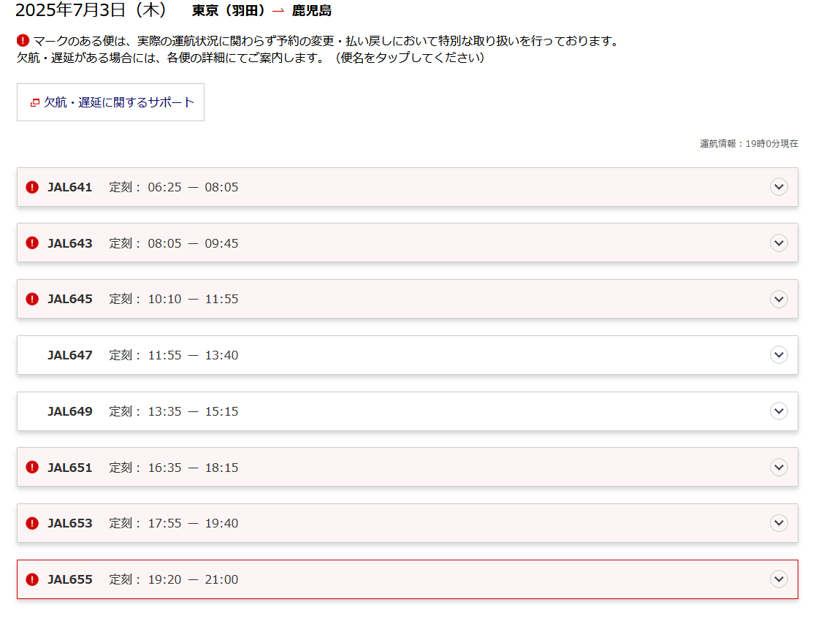Tap the flight name JAL655
Viewport: 840px width, 621px height.
click(69, 580)
